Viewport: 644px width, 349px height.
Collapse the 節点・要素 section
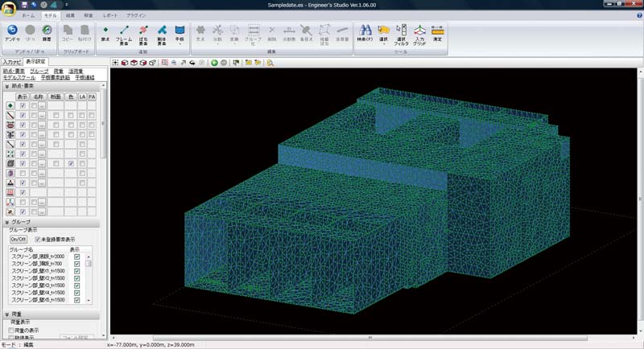point(6,87)
